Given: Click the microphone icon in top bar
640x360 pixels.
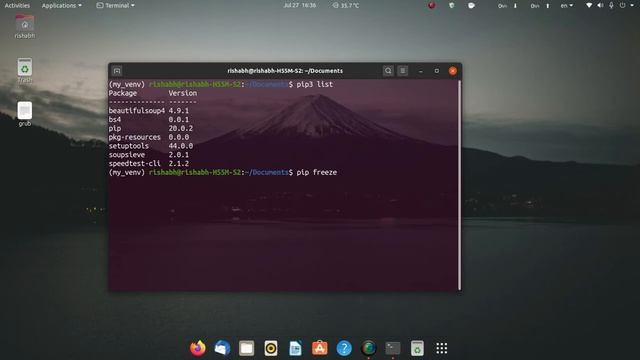Looking at the screenshot, I should point(611,5).
